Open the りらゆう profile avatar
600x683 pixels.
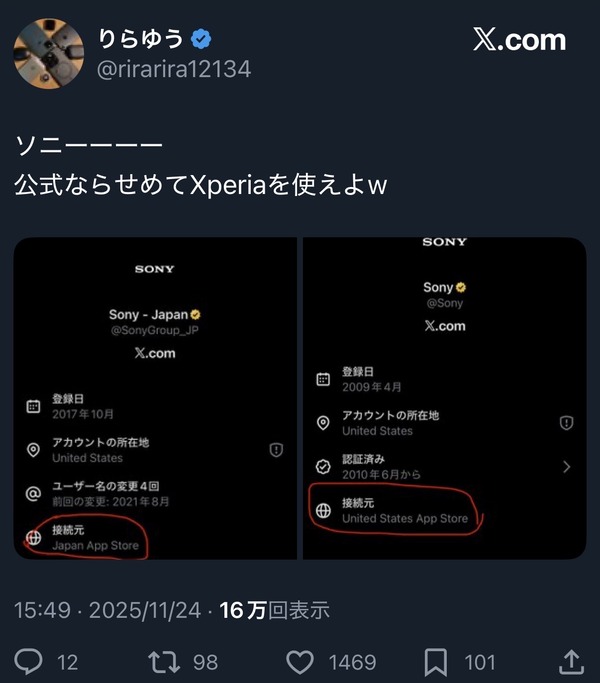(x=48, y=54)
